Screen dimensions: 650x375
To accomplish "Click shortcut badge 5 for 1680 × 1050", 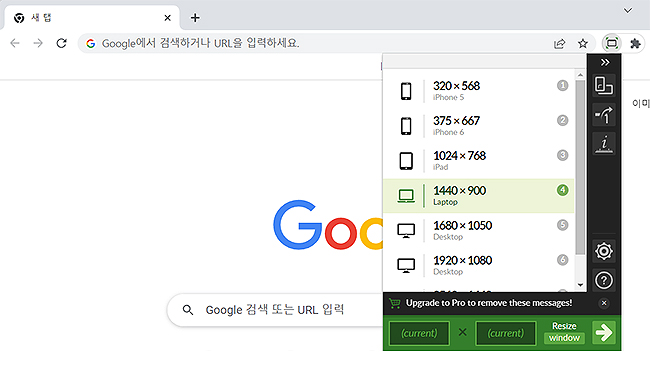I will (x=563, y=225).
